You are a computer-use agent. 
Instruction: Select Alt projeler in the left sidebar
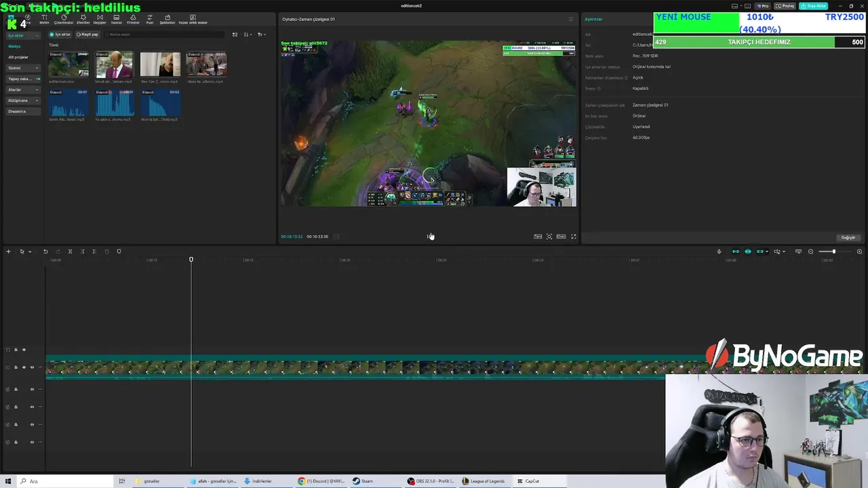pyautogui.click(x=18, y=57)
